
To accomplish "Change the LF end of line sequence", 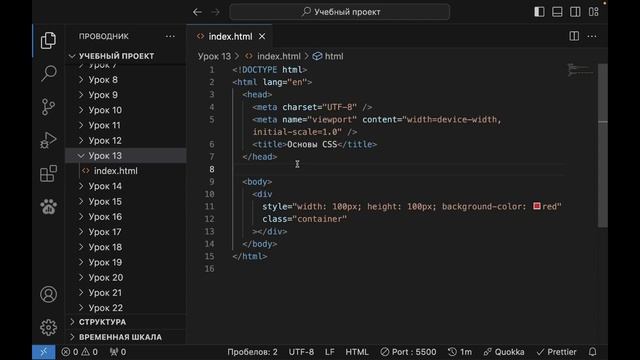I will (330, 352).
